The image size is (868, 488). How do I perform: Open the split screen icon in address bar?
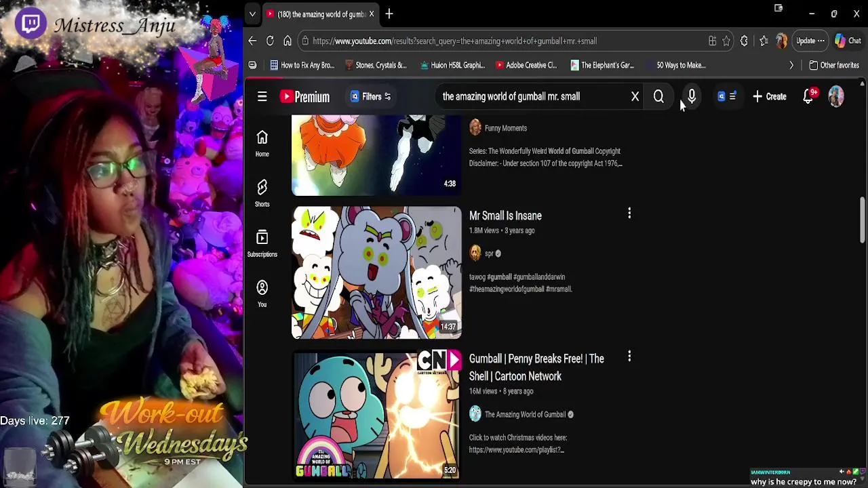[712, 41]
